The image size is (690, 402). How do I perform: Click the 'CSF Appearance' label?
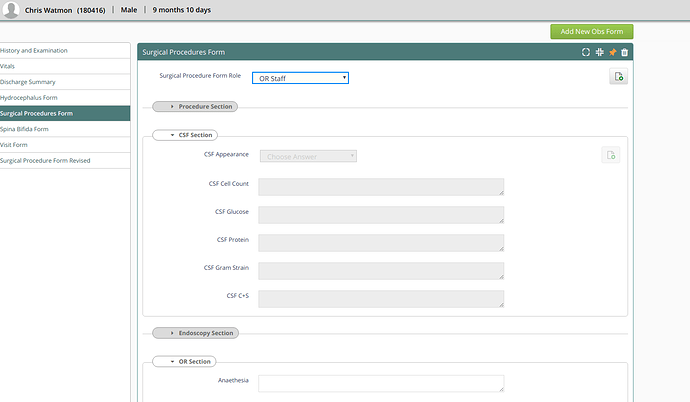click(x=226, y=154)
